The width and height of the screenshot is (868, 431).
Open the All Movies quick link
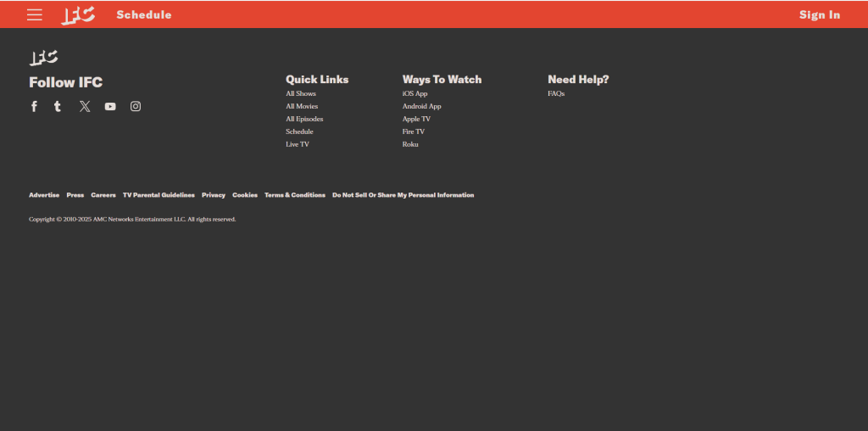302,106
